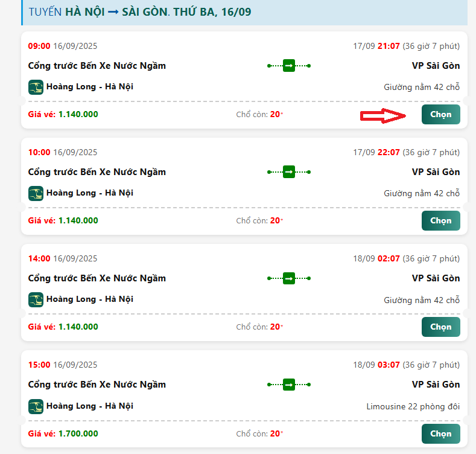476x454 pixels.
Task: Click the 09:00 departure time text
Action: [39, 46]
